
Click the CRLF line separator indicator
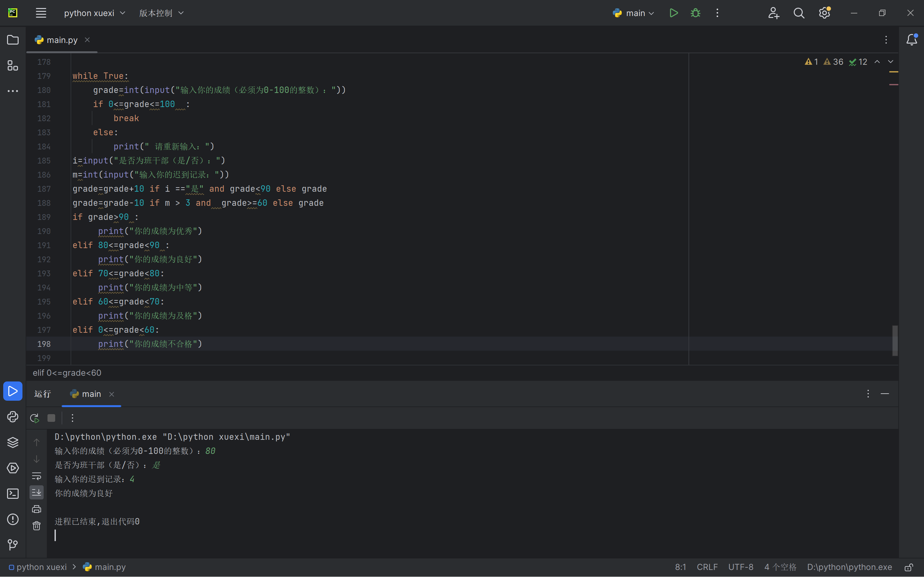tap(707, 567)
